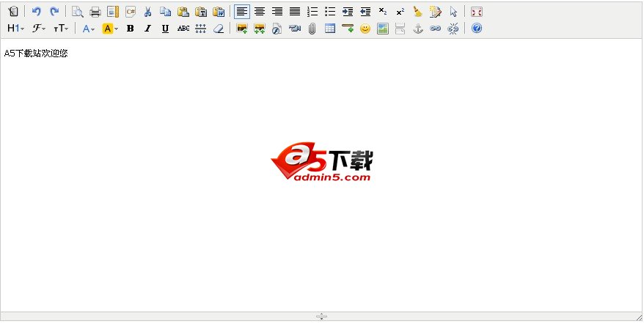Viewport: 644px width, 324px height.
Task: Click the Print icon
Action: pos(95,12)
